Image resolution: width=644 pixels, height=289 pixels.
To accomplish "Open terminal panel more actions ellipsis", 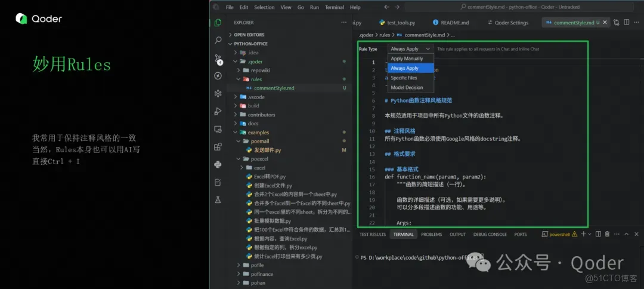I will pos(617,234).
